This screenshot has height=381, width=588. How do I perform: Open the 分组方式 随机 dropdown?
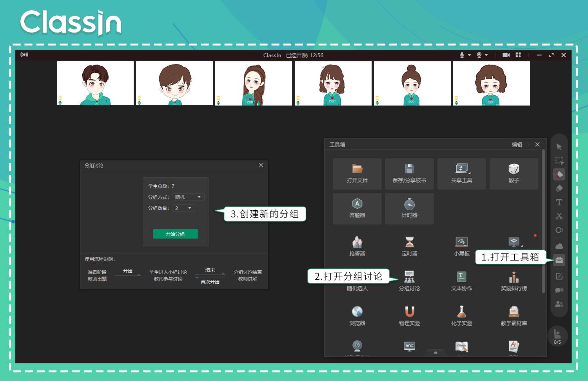(188, 197)
